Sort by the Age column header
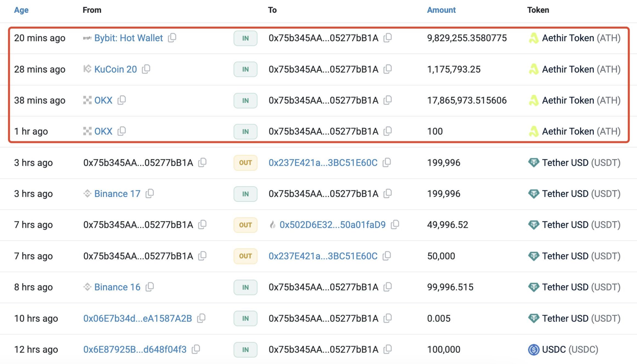Viewport: 637px width, 364px height. point(21,10)
